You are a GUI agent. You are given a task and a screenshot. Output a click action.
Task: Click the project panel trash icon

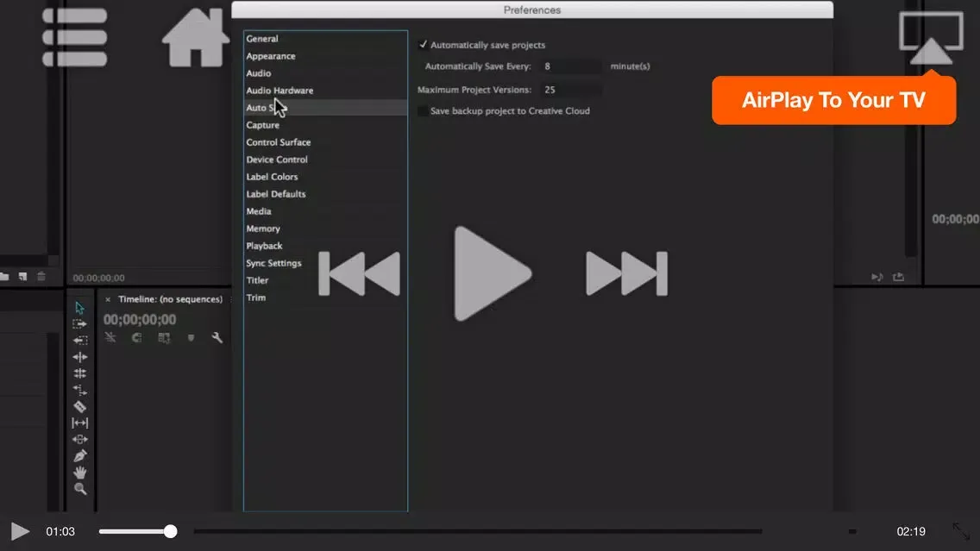coord(41,276)
